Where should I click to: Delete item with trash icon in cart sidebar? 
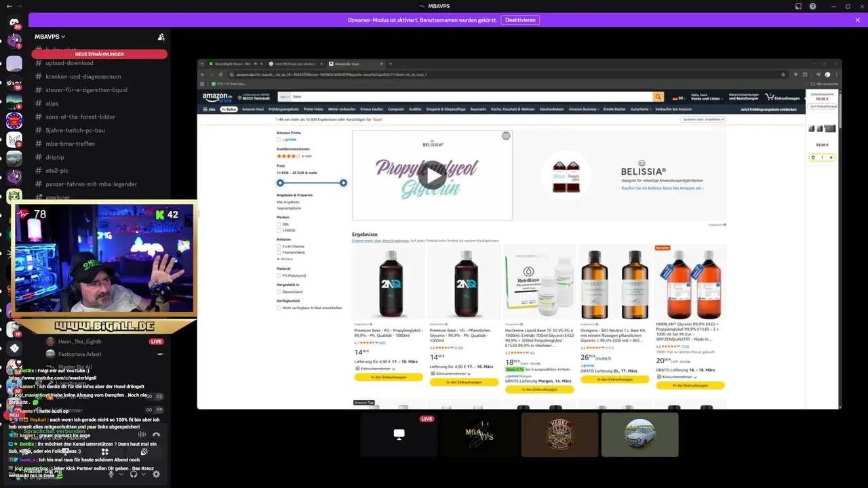click(x=813, y=157)
